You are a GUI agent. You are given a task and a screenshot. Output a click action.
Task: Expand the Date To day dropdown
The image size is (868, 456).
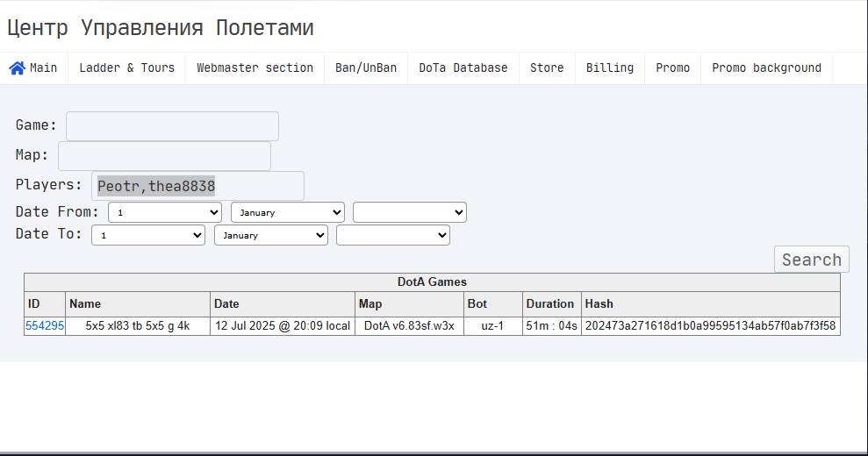coord(148,235)
